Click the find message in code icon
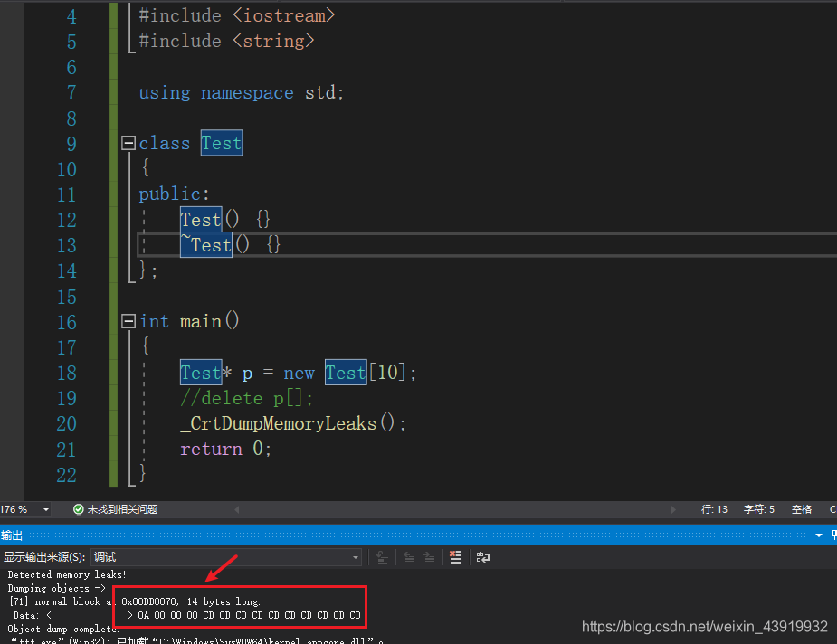837x644 pixels. (382, 557)
